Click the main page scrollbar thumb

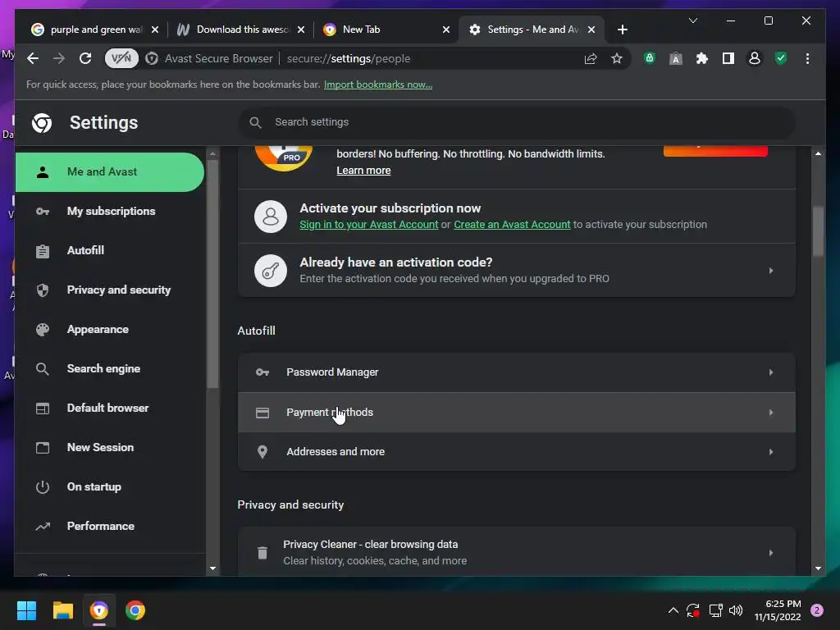[818, 231]
